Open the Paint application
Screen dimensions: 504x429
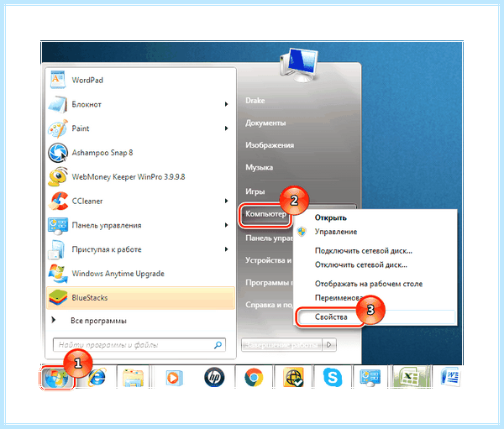point(140,128)
